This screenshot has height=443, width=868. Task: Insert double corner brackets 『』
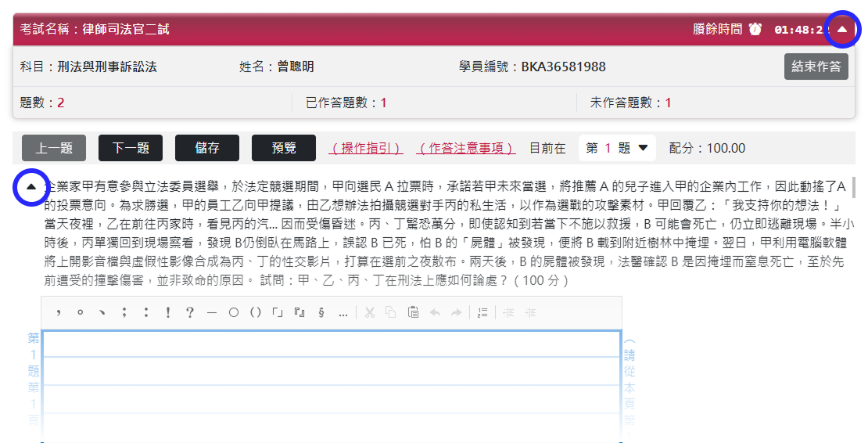point(299,313)
